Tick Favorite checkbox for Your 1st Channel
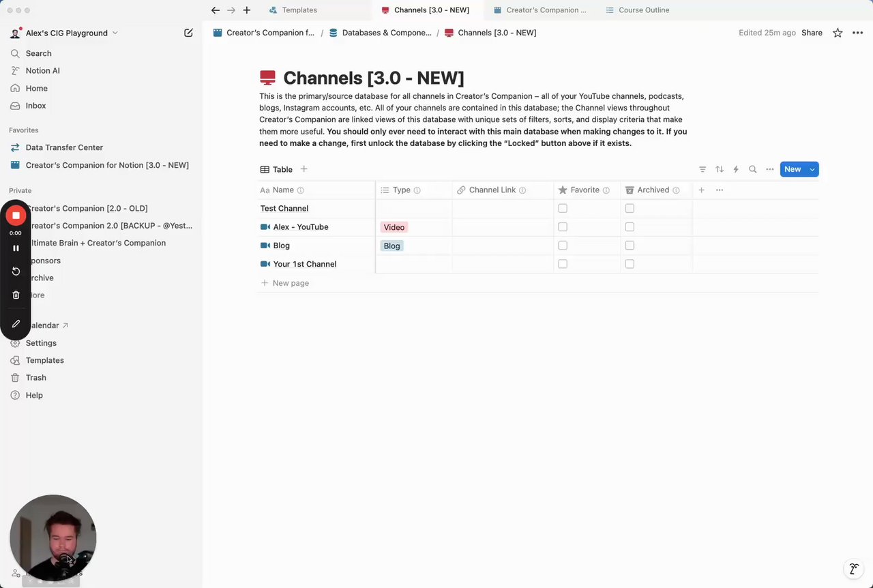The height and width of the screenshot is (588, 873). (x=563, y=263)
